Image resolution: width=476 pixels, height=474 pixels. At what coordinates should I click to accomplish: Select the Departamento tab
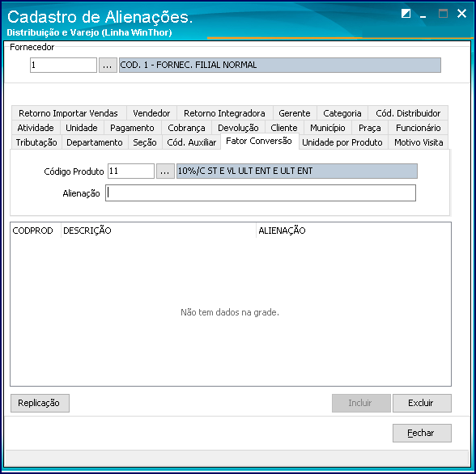(95, 142)
